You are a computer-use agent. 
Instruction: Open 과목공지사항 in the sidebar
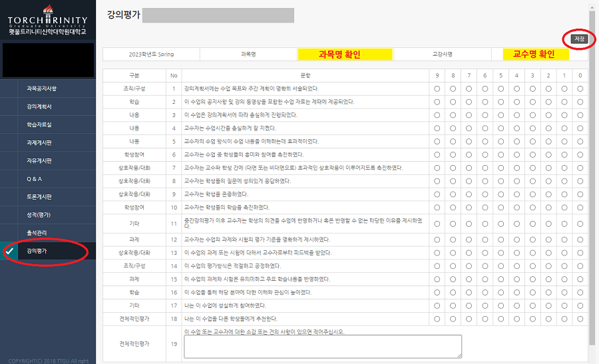click(x=41, y=89)
